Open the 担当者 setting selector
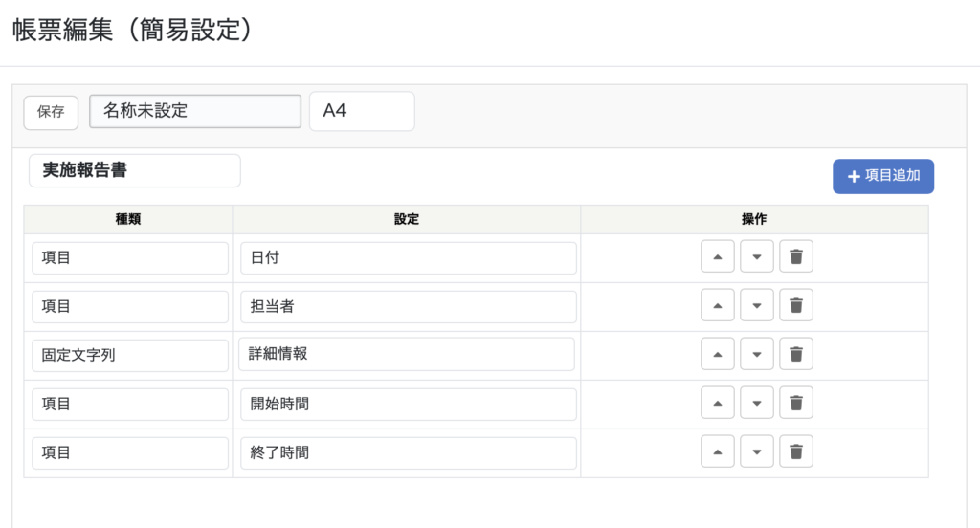 point(409,307)
